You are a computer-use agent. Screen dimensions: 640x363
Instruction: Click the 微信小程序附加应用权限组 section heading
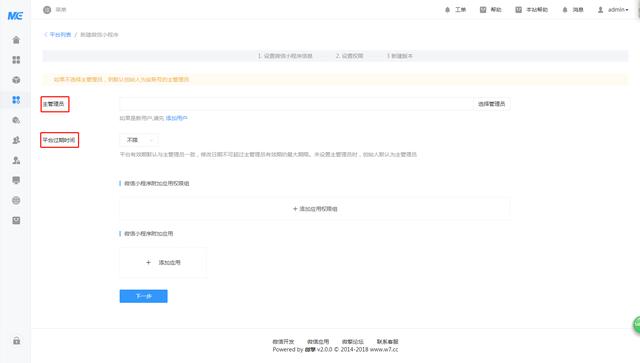point(157,183)
